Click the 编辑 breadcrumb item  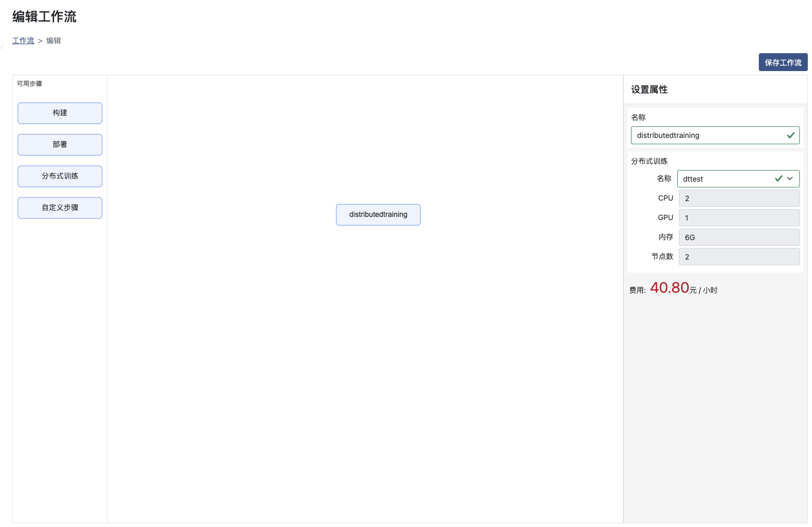click(x=54, y=41)
